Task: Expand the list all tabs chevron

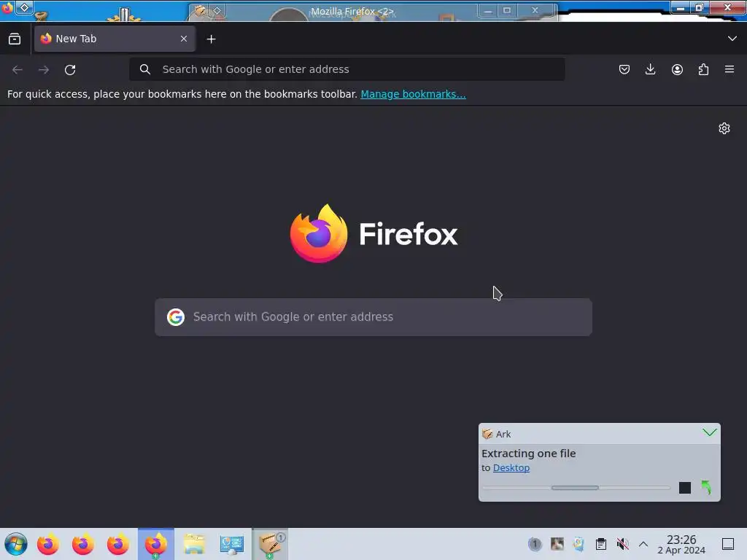Action: pos(732,39)
